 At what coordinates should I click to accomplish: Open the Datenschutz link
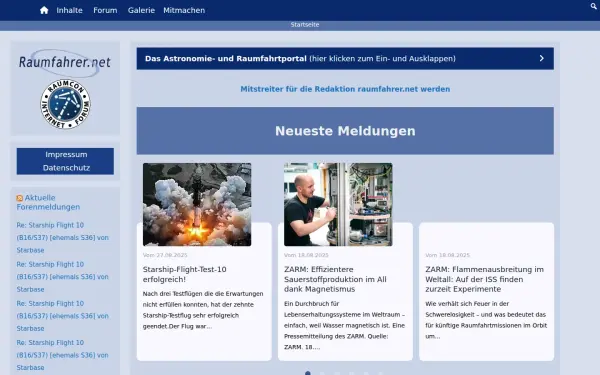(66, 168)
